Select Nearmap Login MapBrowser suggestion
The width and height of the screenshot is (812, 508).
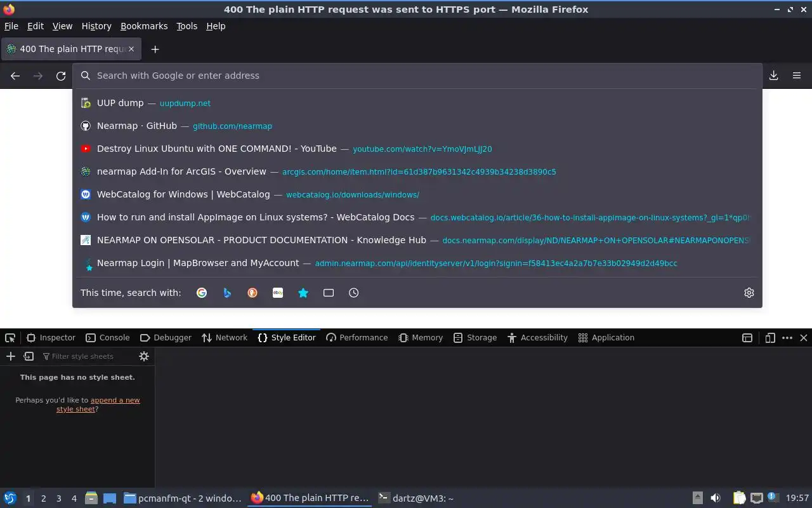[417, 263]
